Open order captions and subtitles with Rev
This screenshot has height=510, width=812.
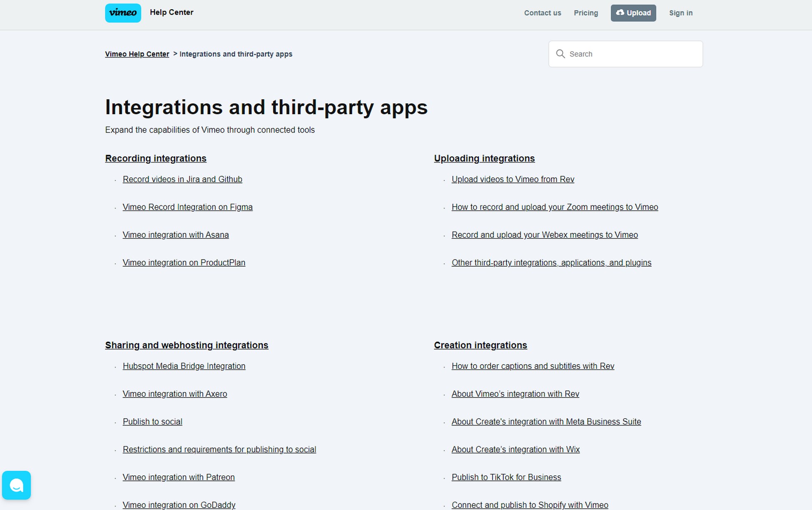(533, 366)
